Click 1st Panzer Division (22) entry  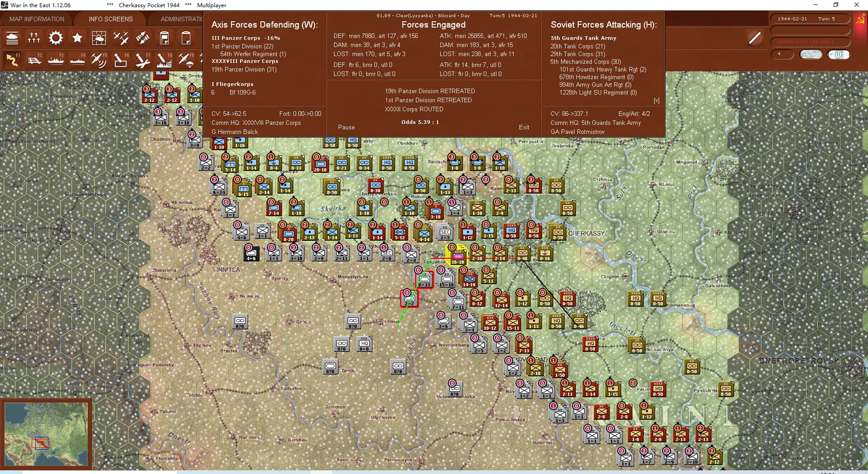pos(242,46)
